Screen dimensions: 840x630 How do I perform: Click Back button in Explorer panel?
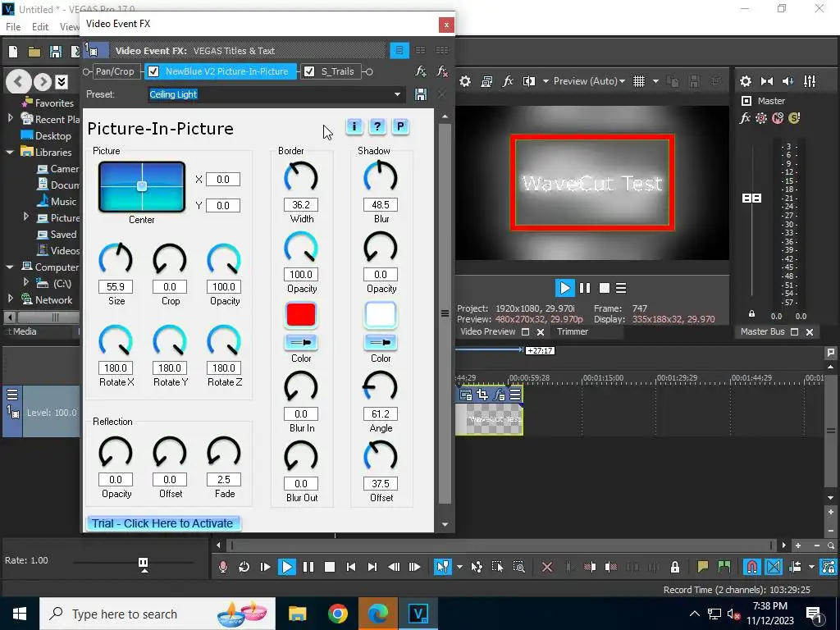click(18, 82)
